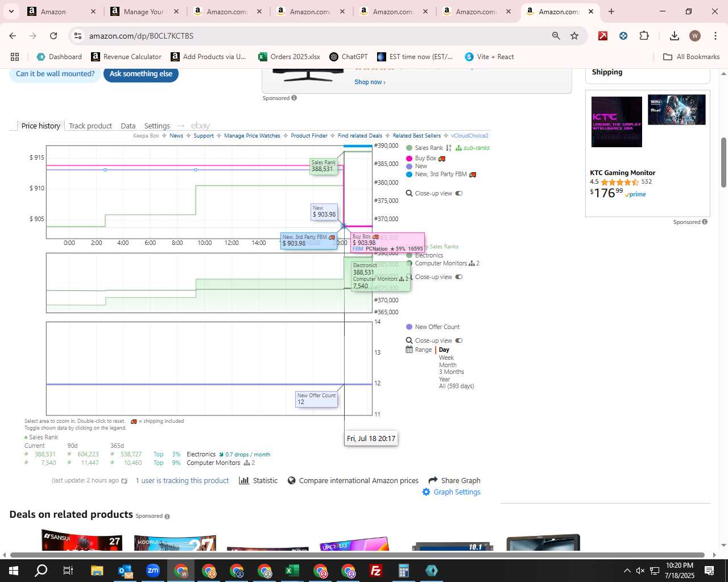Image resolution: width=728 pixels, height=582 pixels.
Task: Switch to the Price history tab
Action: 41,126
